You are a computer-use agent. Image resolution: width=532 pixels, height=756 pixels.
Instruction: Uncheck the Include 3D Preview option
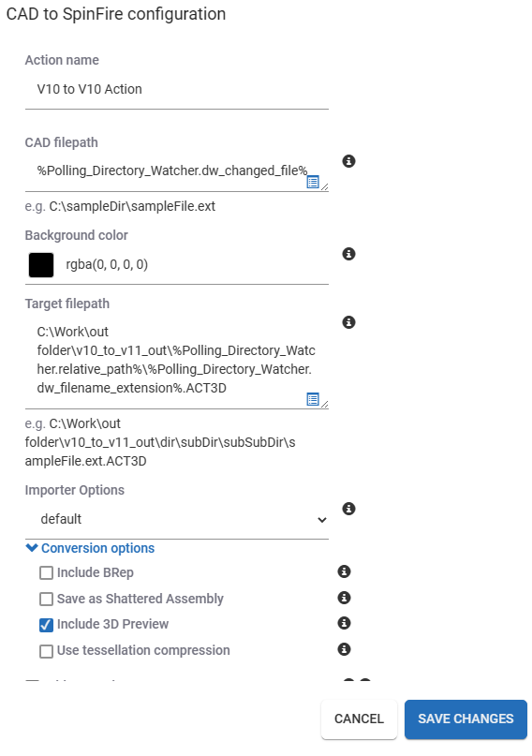click(46, 625)
